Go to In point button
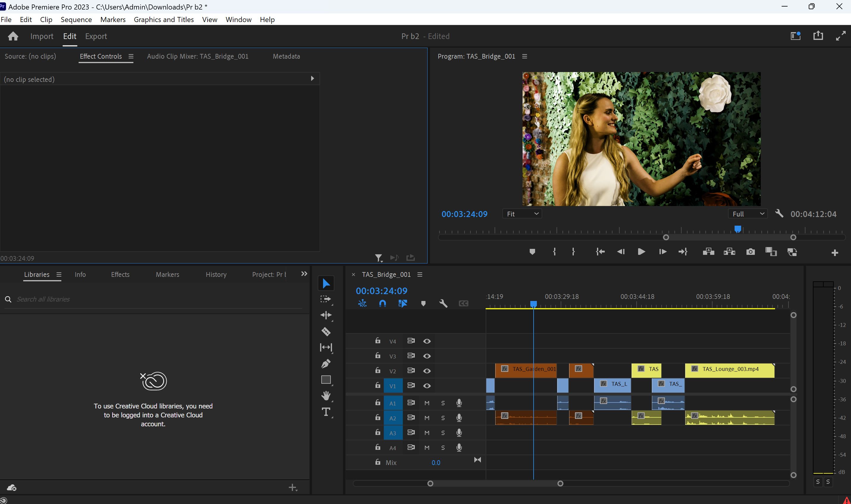Viewport: 851px width, 504px height. tap(600, 252)
